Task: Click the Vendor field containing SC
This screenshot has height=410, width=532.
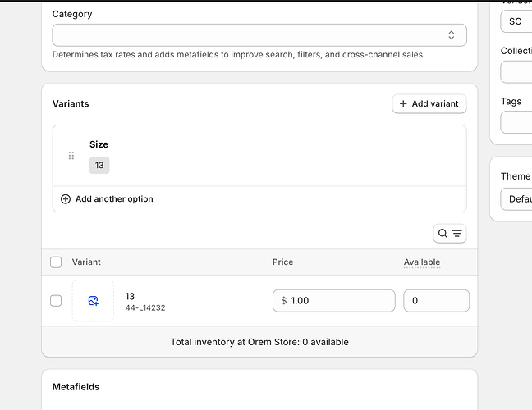Action: click(x=516, y=21)
